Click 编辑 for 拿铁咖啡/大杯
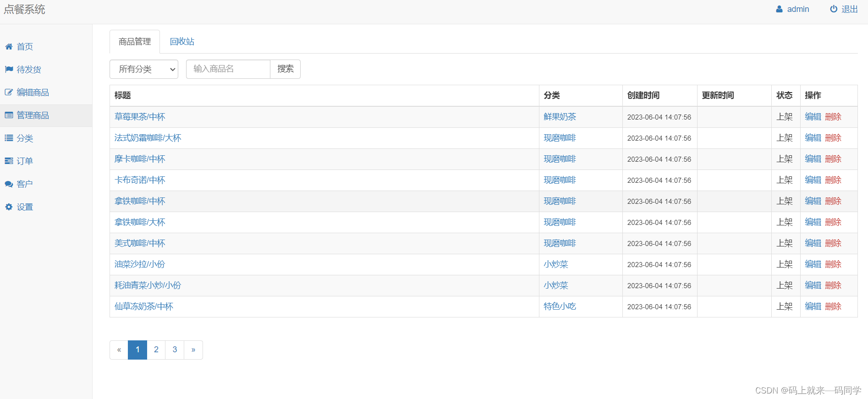Image resolution: width=868 pixels, height=399 pixels. (813, 222)
